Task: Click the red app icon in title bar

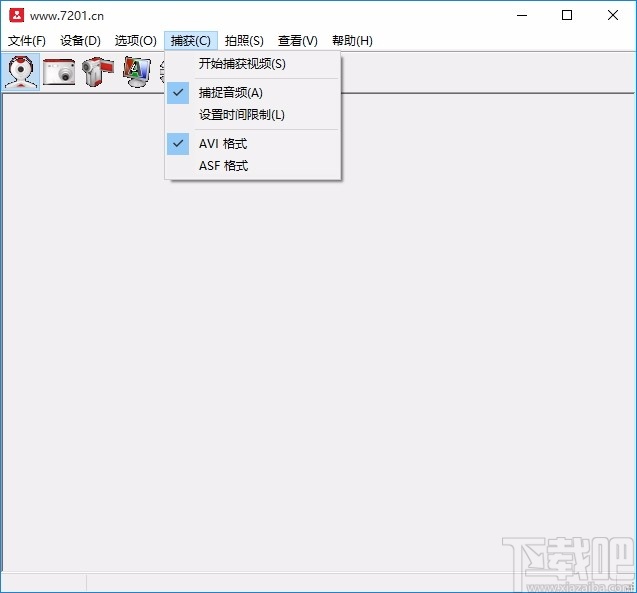Action: pyautogui.click(x=17, y=15)
